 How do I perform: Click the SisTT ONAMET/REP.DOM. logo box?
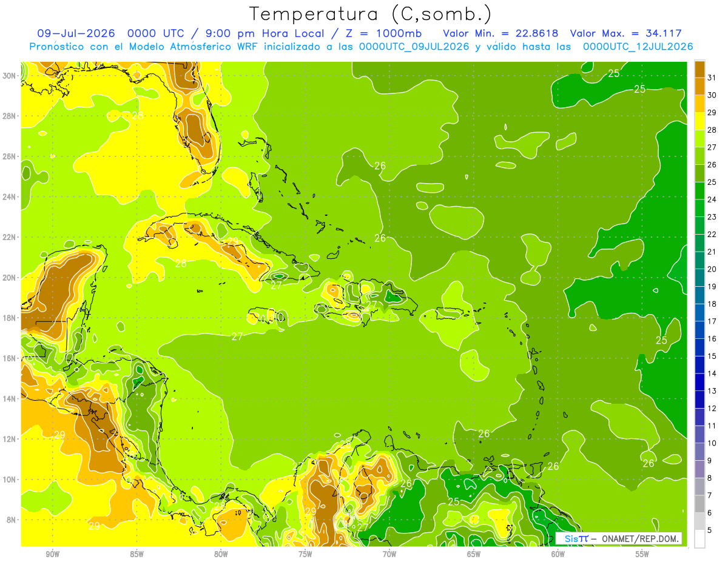619,538
